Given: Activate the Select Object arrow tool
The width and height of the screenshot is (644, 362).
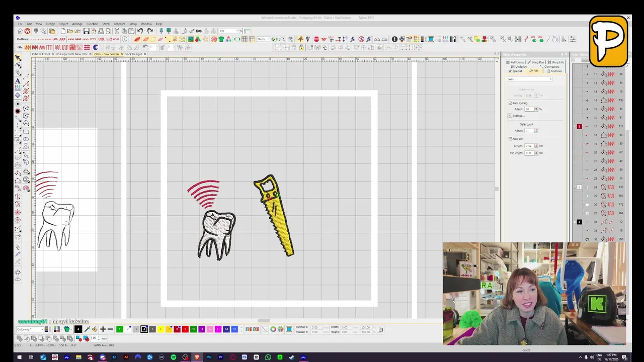Looking at the screenshot, I should [x=18, y=58].
